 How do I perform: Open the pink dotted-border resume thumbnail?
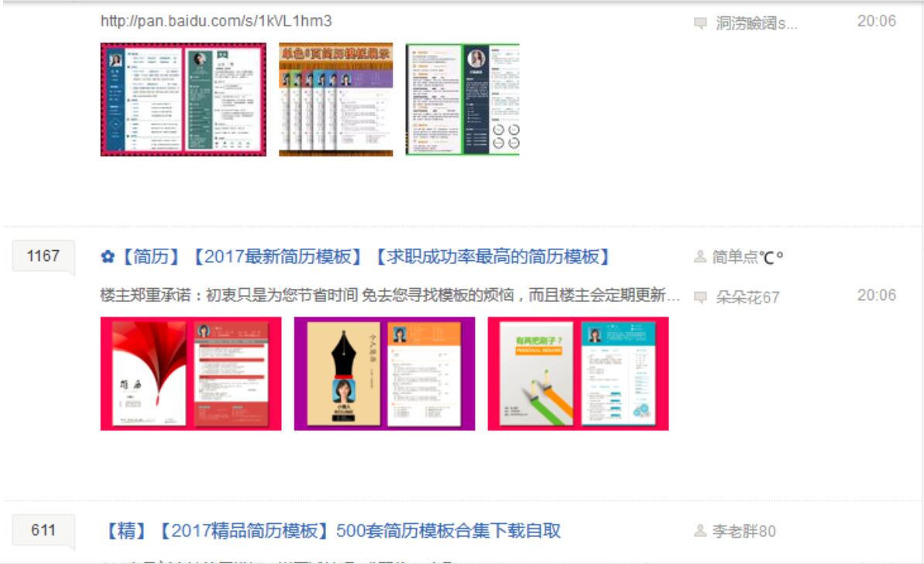click(184, 99)
